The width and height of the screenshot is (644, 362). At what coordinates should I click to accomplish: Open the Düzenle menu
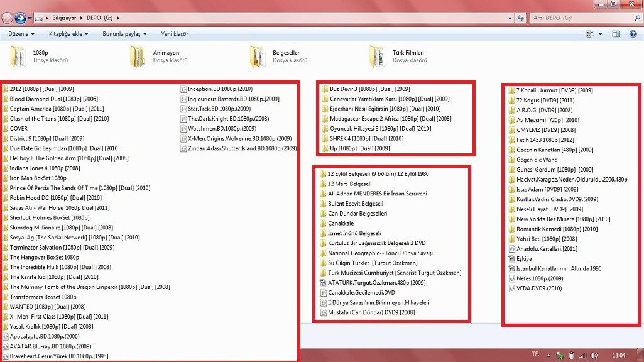[x=21, y=34]
